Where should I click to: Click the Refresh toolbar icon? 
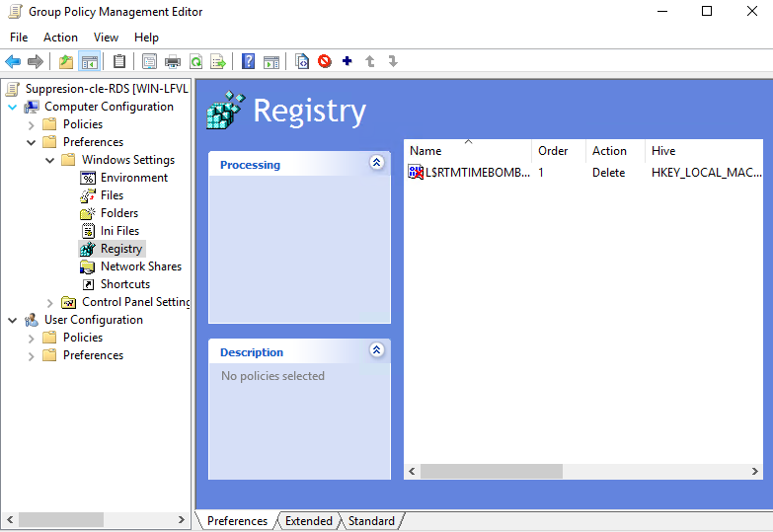[195, 61]
